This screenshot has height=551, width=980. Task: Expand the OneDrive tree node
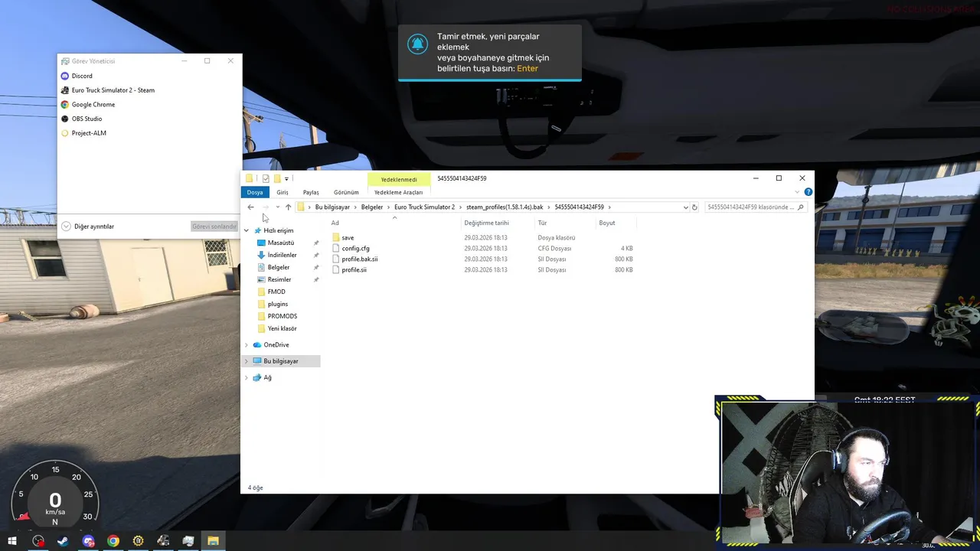(x=247, y=345)
